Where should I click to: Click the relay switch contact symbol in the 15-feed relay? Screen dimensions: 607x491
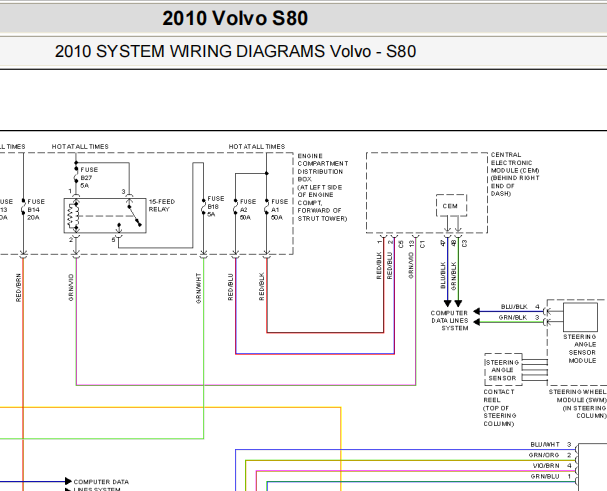point(134,216)
